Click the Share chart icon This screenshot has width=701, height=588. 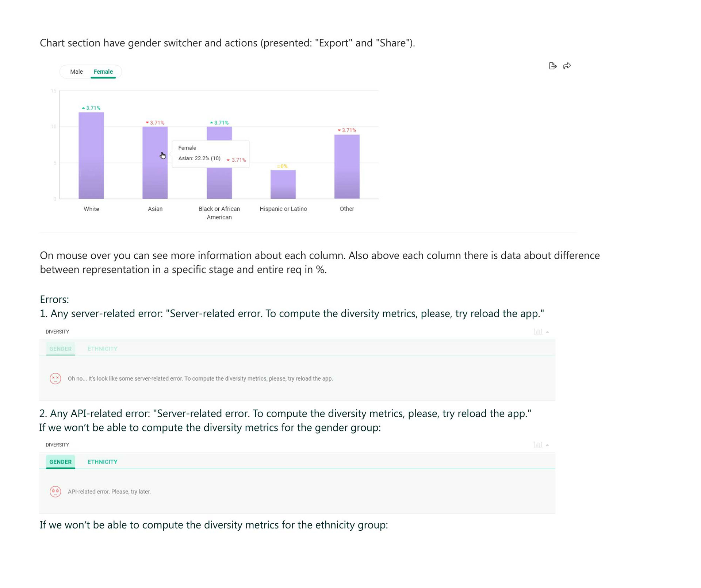567,66
